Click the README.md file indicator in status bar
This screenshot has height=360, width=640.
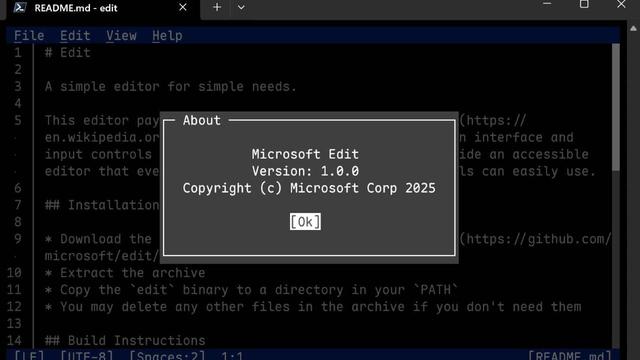tap(570, 355)
